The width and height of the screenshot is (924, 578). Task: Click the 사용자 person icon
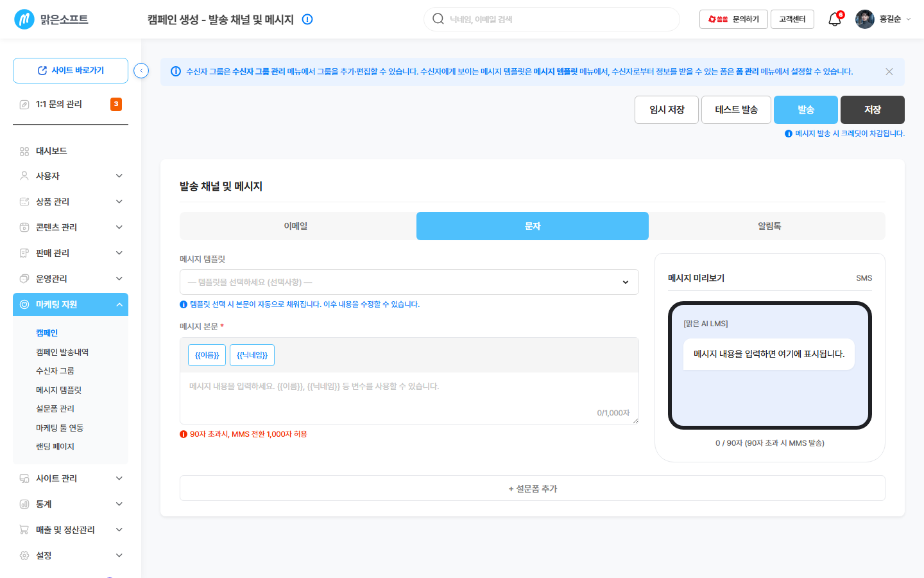point(24,176)
